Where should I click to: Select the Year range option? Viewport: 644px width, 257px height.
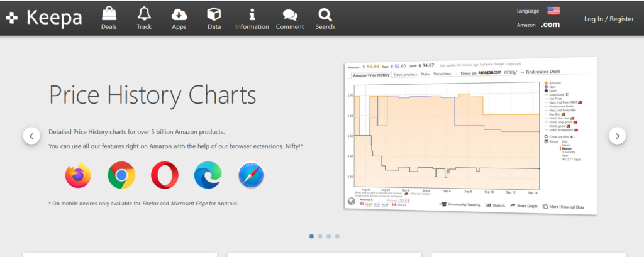coord(565,156)
